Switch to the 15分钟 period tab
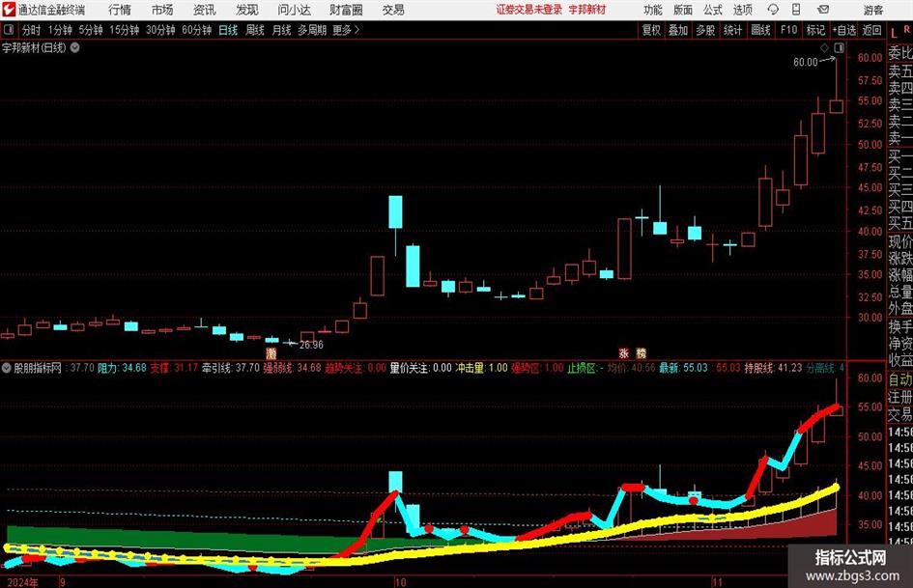 tap(124, 30)
